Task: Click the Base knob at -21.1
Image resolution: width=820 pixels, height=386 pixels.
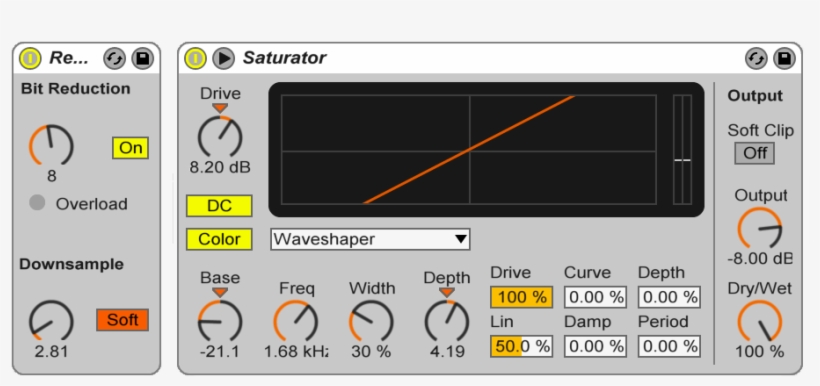Action: click(220, 321)
